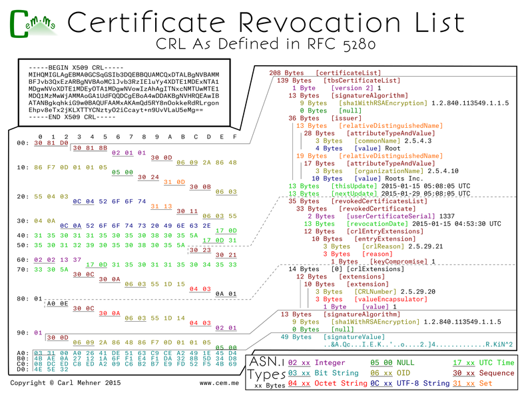The width and height of the screenshot is (532, 399).
Task: Click the hex row label "60:"
Action: point(23,260)
